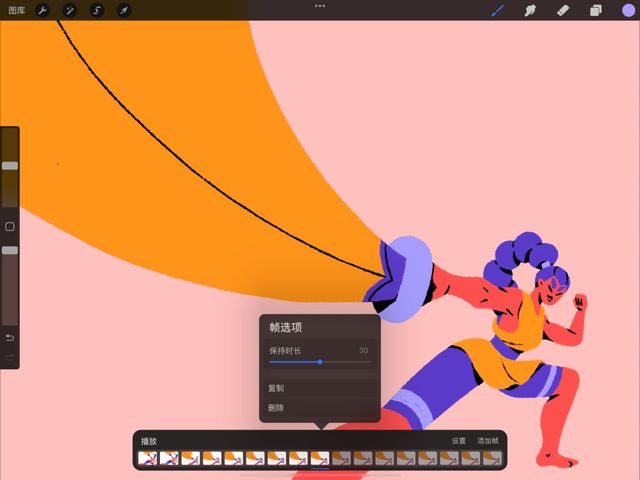Click the 帧选项 popup title
This screenshot has height=480, width=640.
(285, 327)
